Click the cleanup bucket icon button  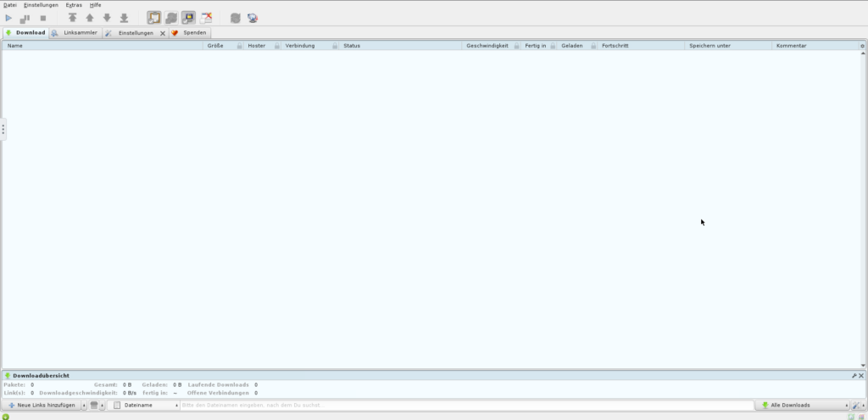pyautogui.click(x=94, y=405)
